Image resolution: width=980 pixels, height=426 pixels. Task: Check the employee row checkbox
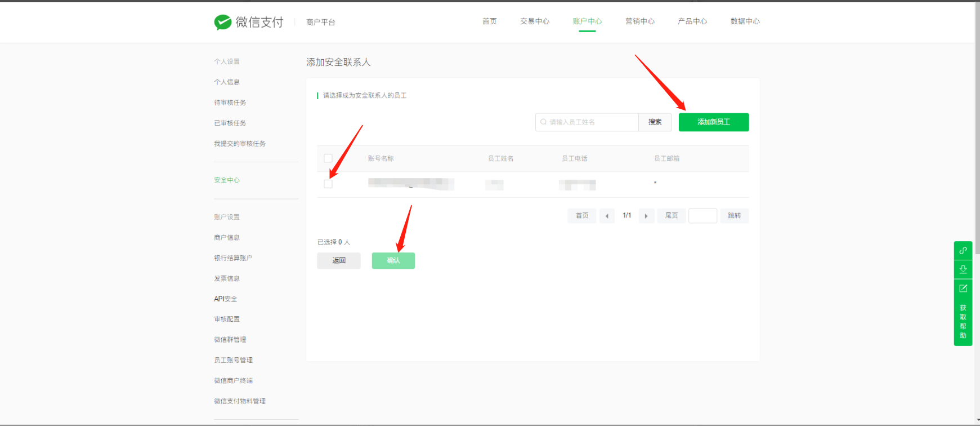pos(328,184)
